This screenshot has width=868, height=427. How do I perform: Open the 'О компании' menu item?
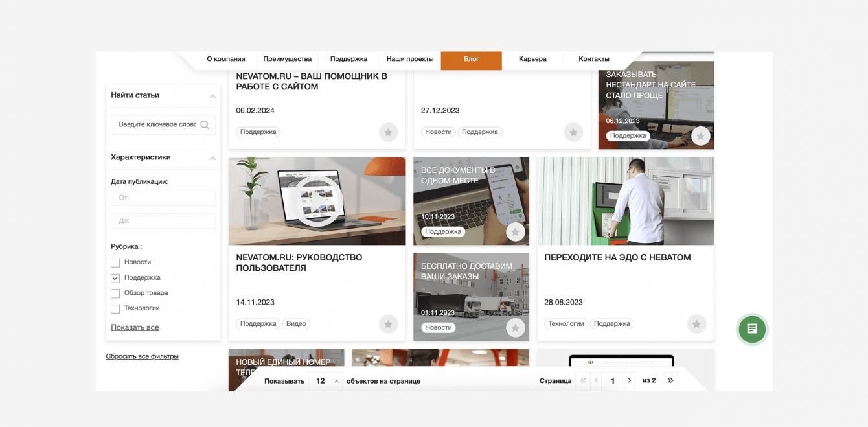tap(226, 59)
